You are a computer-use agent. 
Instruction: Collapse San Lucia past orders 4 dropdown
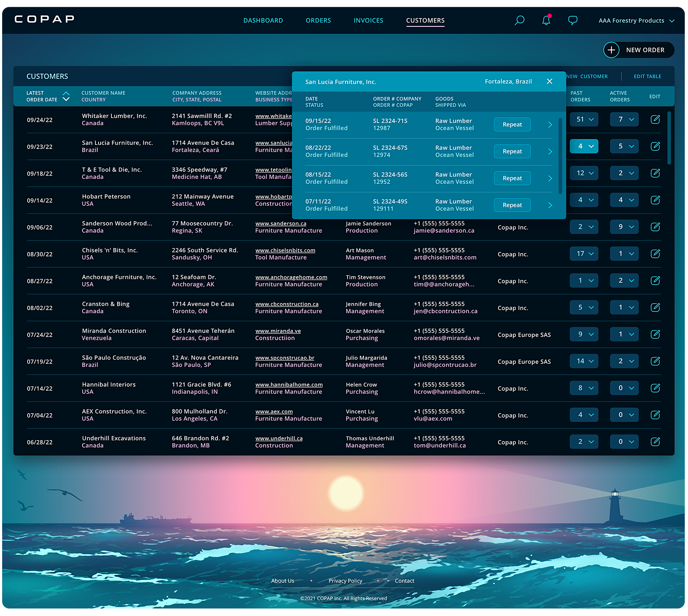coord(584,146)
